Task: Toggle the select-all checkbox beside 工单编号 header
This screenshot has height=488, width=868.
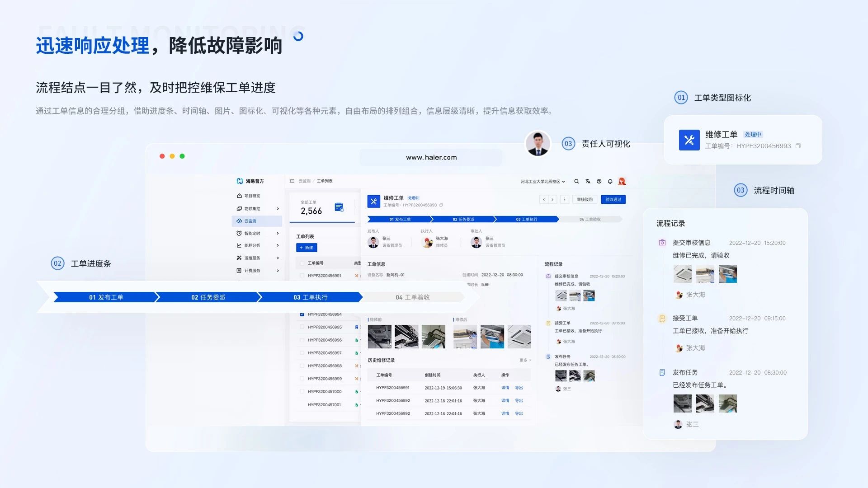Action: (x=302, y=263)
